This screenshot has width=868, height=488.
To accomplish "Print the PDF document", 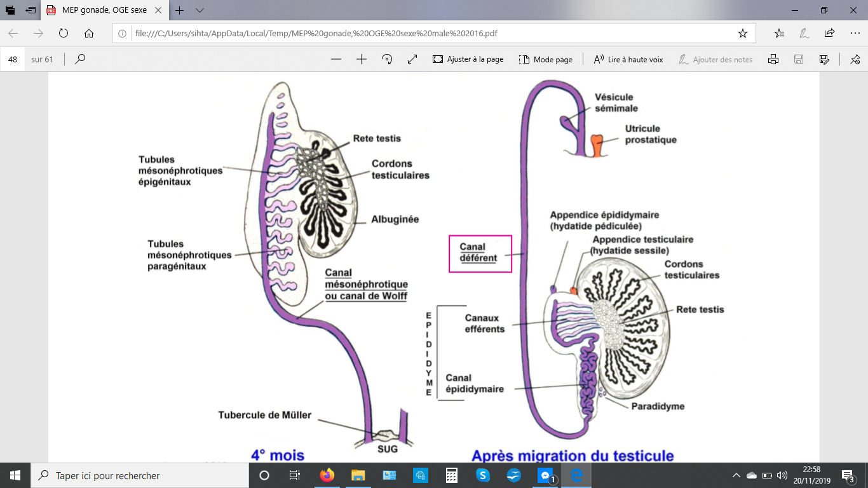I will tap(773, 59).
